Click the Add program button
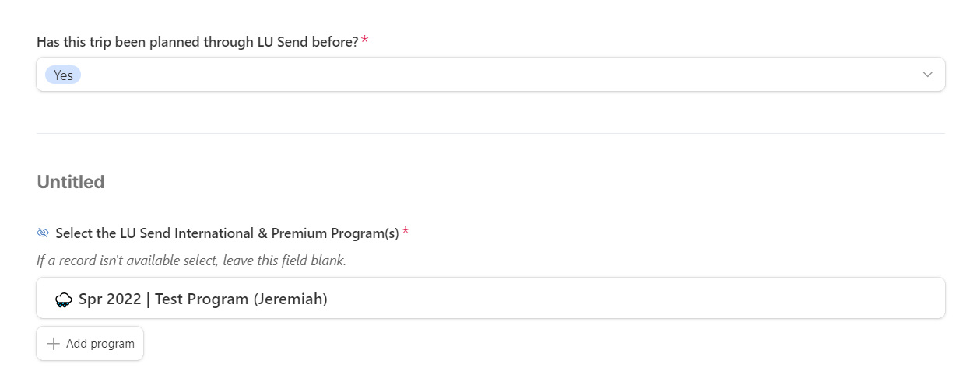Image resolution: width=980 pixels, height=385 pixels. tap(90, 344)
